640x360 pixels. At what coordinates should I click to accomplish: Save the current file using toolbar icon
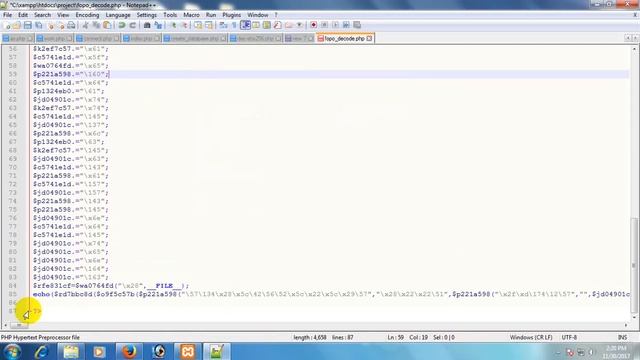(27, 25)
